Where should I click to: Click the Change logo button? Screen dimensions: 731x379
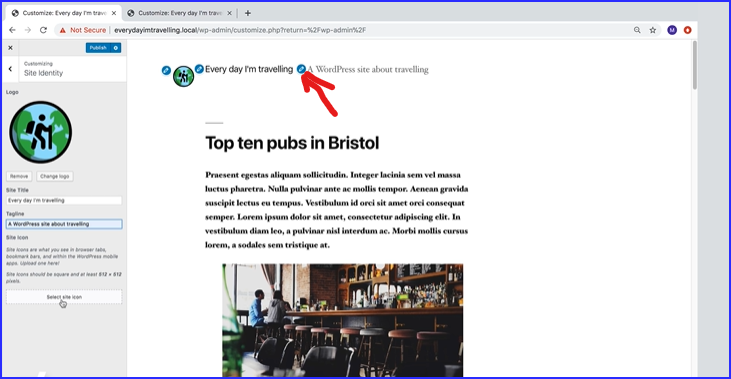pyautogui.click(x=55, y=176)
